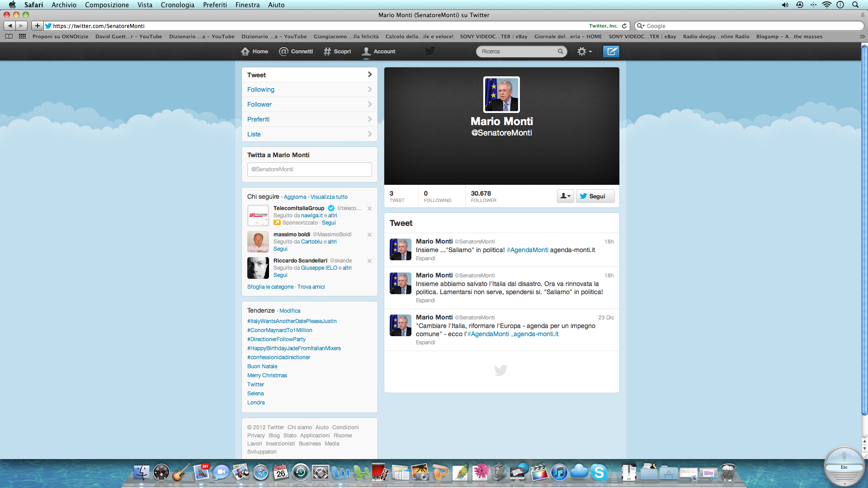
Task: Click Safari forward navigation button
Action: pyautogui.click(x=21, y=26)
